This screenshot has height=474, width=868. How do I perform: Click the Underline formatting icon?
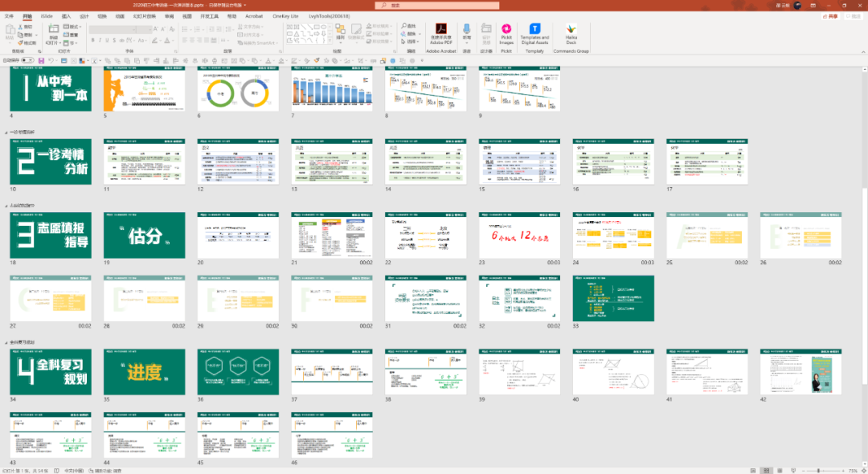[x=107, y=40]
